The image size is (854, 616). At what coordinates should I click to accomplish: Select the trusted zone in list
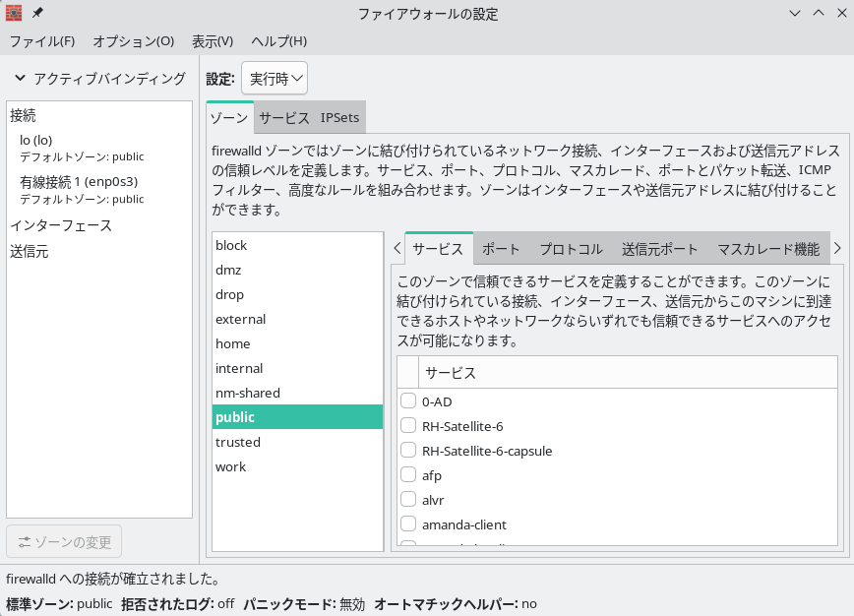[238, 442]
